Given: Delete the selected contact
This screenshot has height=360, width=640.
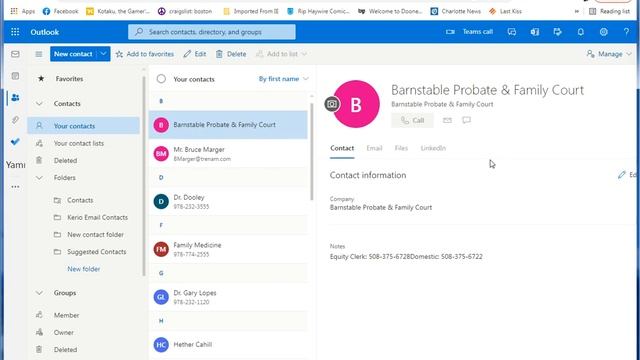Looking at the screenshot, I should 231,54.
